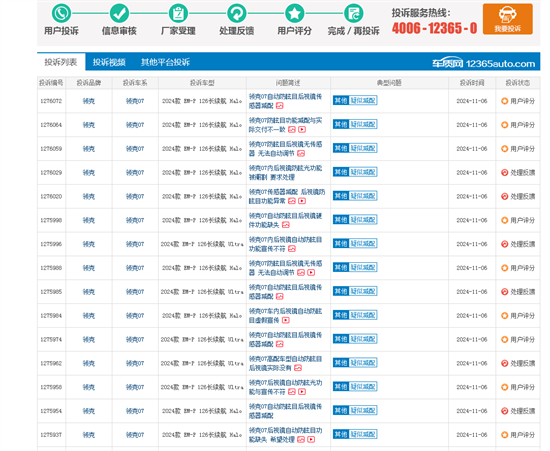Click the 完成/再投诉 step icon

tap(354, 13)
